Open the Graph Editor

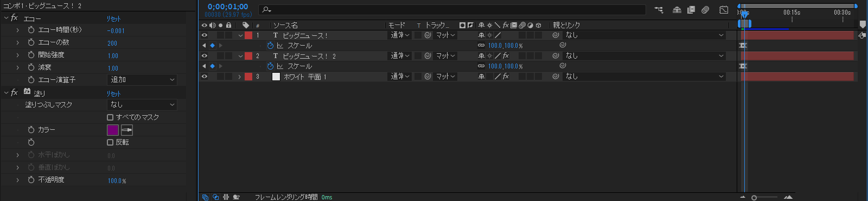point(724,10)
